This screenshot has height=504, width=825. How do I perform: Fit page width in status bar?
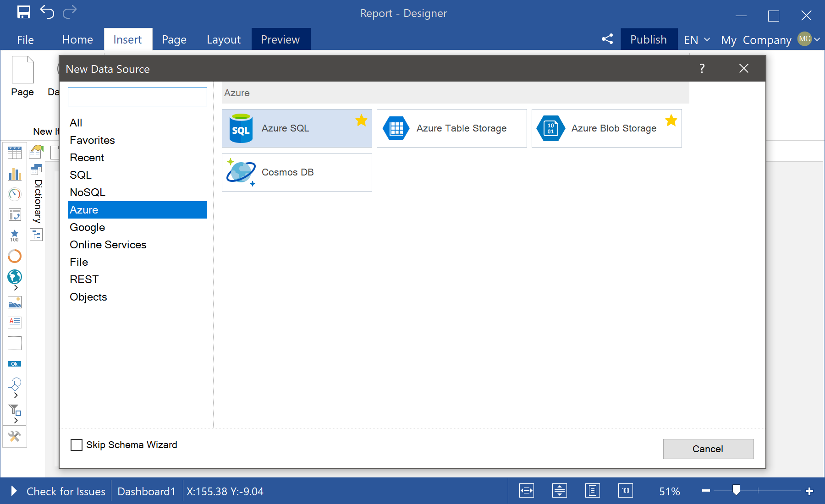tap(527, 491)
